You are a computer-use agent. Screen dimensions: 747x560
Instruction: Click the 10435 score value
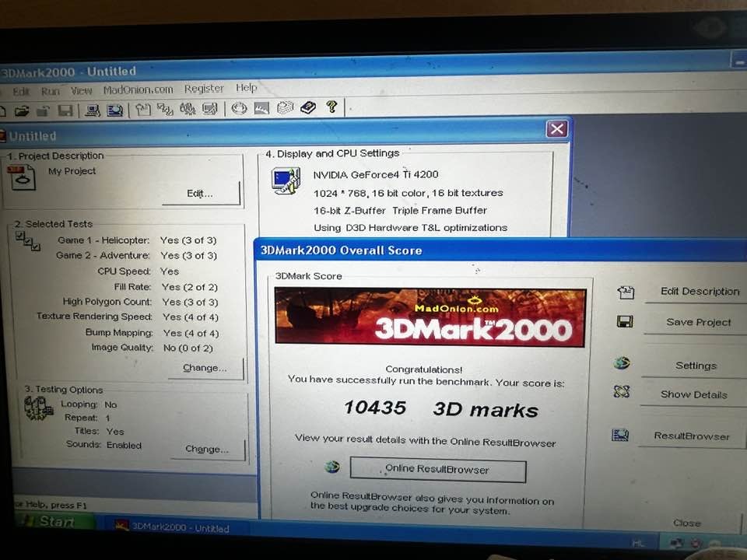(x=375, y=408)
